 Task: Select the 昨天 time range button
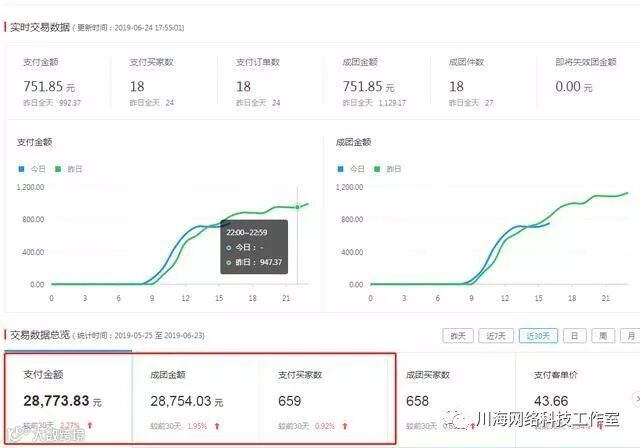tap(458, 336)
